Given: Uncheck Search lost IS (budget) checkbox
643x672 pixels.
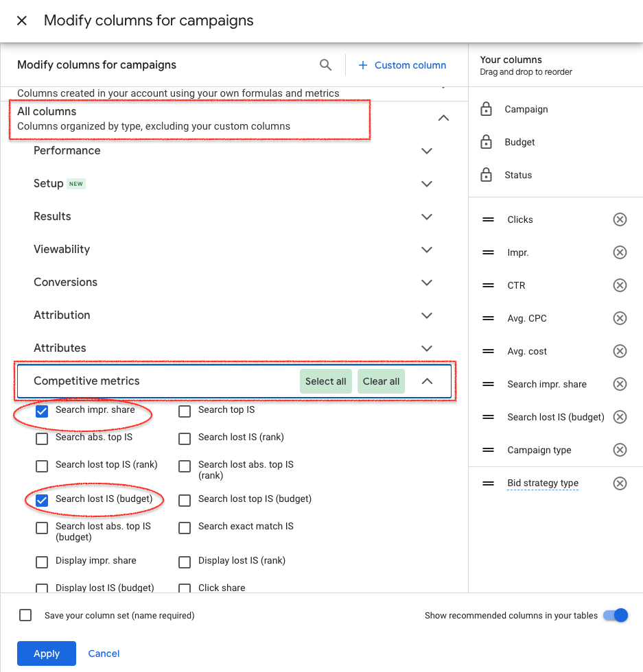Looking at the screenshot, I should [x=42, y=501].
